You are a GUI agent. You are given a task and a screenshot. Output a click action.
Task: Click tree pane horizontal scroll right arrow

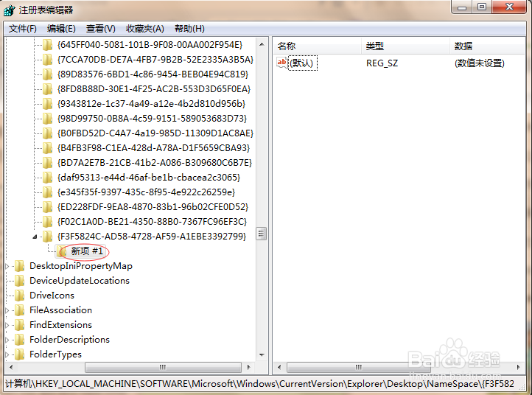(249, 367)
